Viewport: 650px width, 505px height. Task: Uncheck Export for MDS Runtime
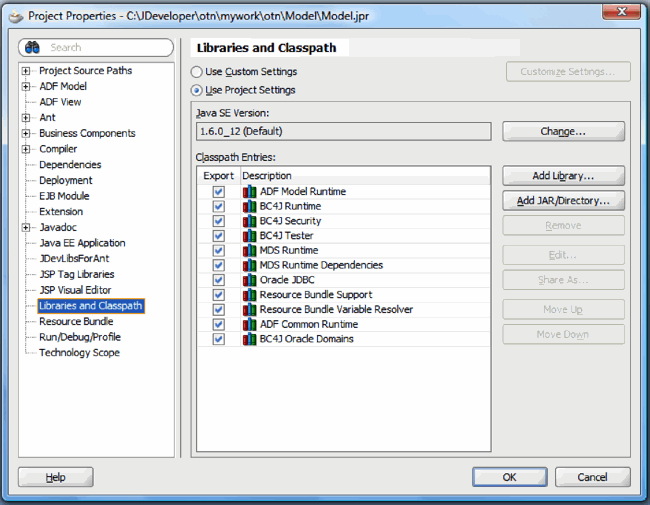[x=219, y=250]
